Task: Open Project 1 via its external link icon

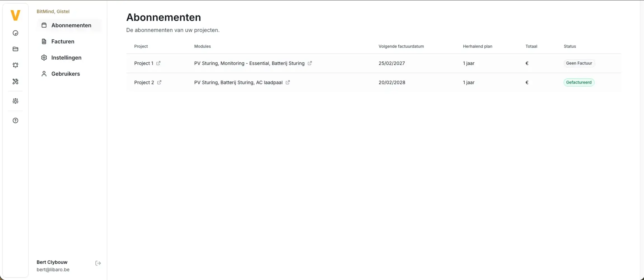Action: (158, 63)
